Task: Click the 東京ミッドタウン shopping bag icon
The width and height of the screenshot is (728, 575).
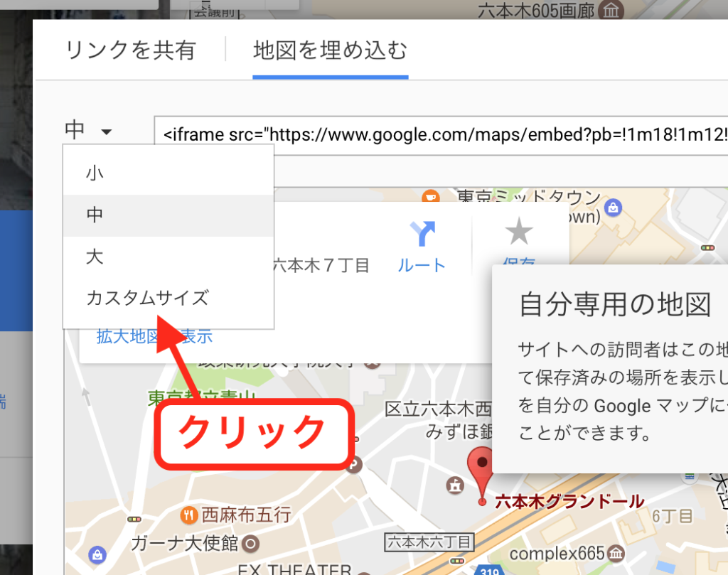Action: point(614,208)
